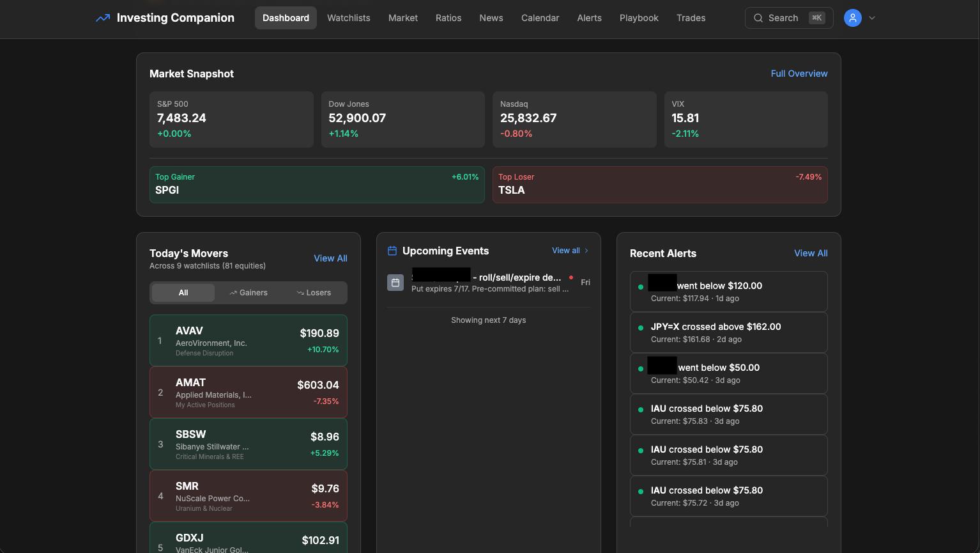Screen dimensions: 980x553
Task: Switch to the Gainers filter
Action: (x=249, y=293)
